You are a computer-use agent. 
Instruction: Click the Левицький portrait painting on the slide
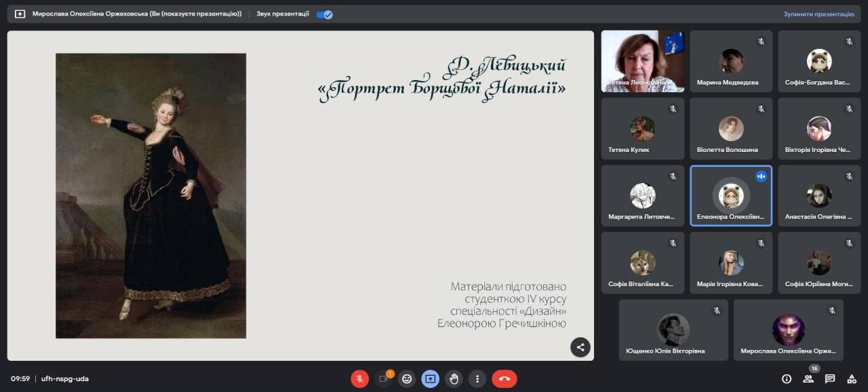(x=151, y=196)
